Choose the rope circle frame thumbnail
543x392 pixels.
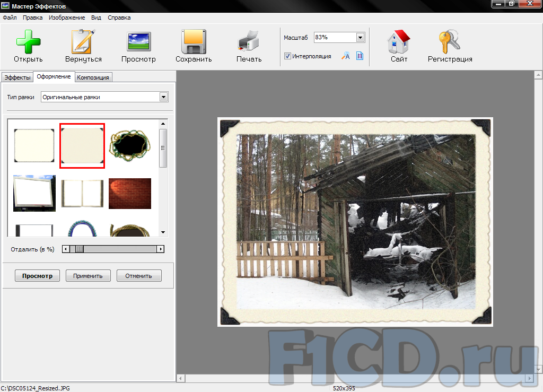point(130,230)
